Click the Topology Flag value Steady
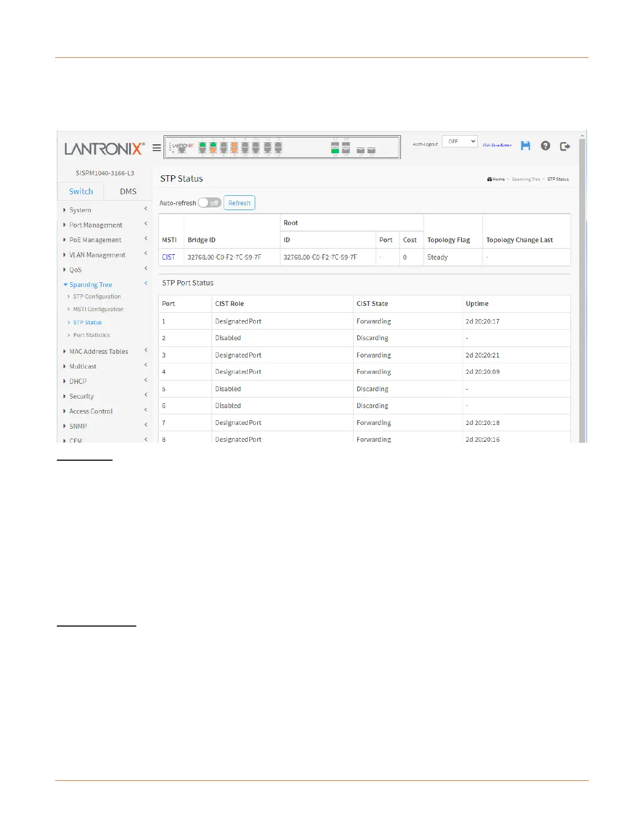644x834 pixels. point(437,257)
